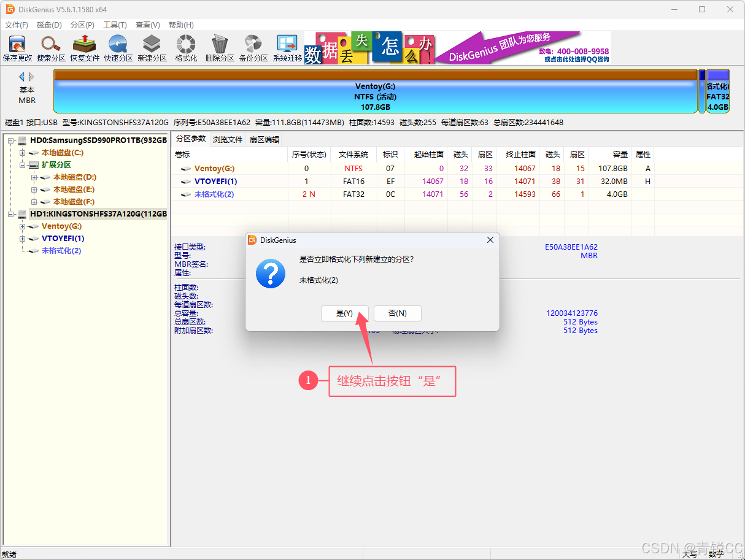Expand the 本地磁盘(F:) tree node
The width and height of the screenshot is (745, 560).
34,202
